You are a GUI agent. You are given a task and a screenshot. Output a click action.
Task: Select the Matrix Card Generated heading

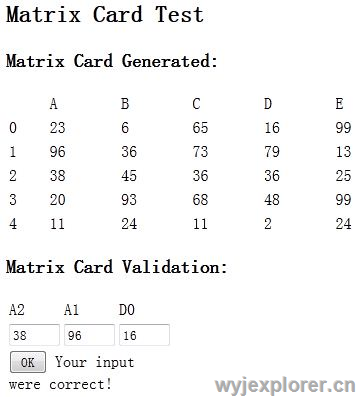coord(112,61)
